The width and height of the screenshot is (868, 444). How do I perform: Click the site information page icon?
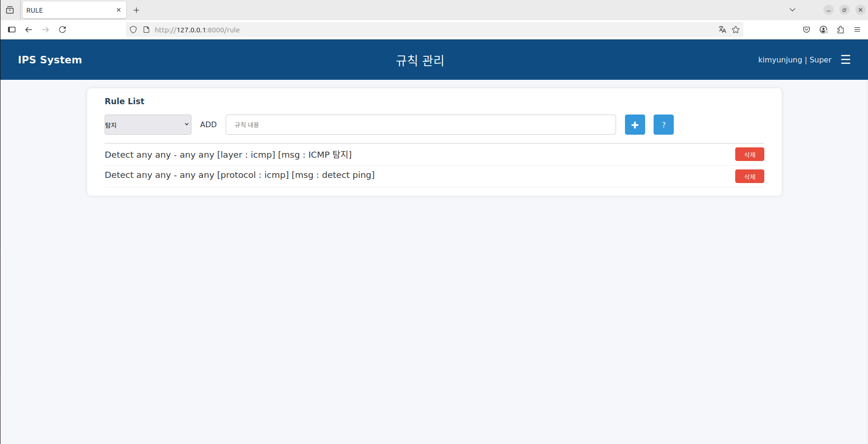tap(146, 30)
